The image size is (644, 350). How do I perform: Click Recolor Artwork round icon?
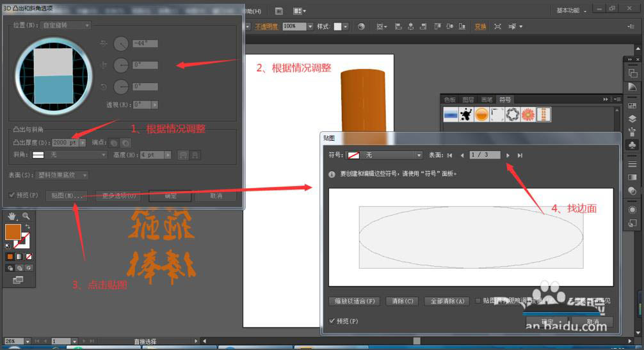pyautogui.click(x=361, y=27)
